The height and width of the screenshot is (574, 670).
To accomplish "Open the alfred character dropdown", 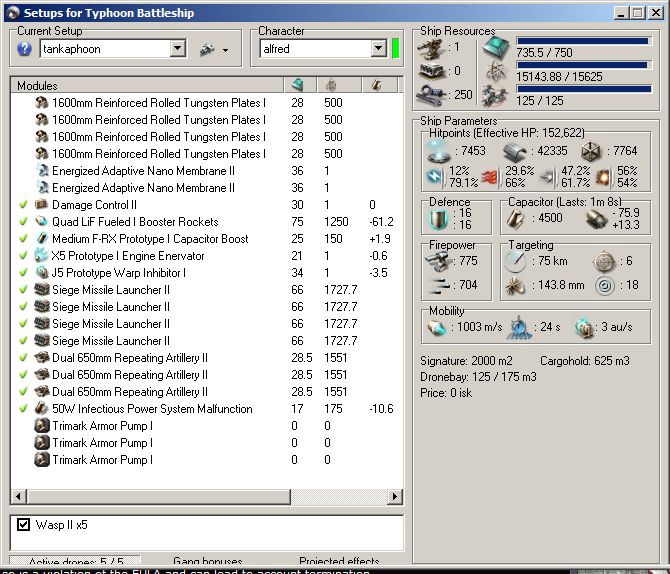I will click(378, 48).
